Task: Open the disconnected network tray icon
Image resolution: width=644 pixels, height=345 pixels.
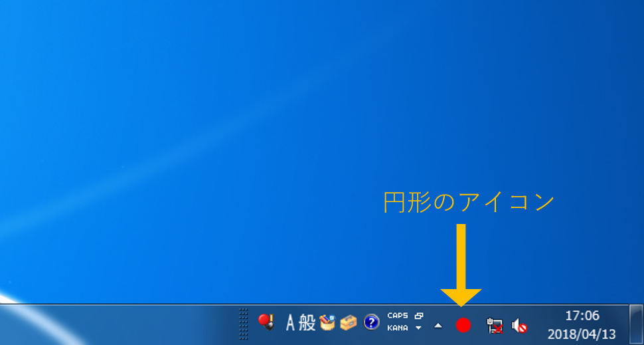Action: [495, 326]
